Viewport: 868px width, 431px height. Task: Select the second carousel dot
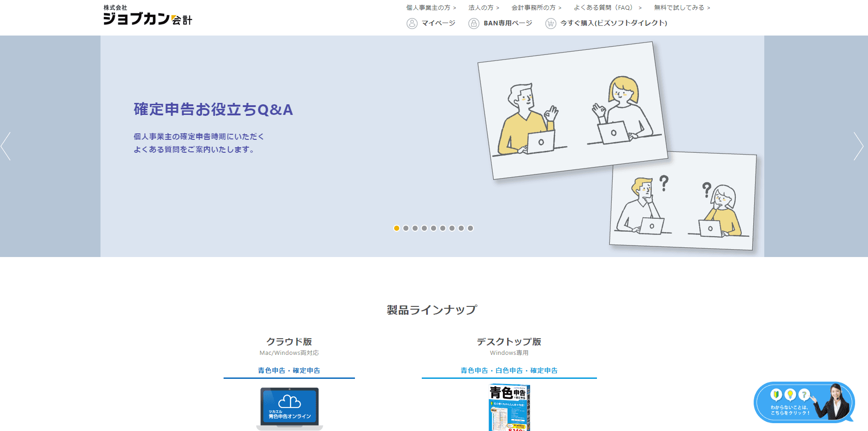pos(406,228)
